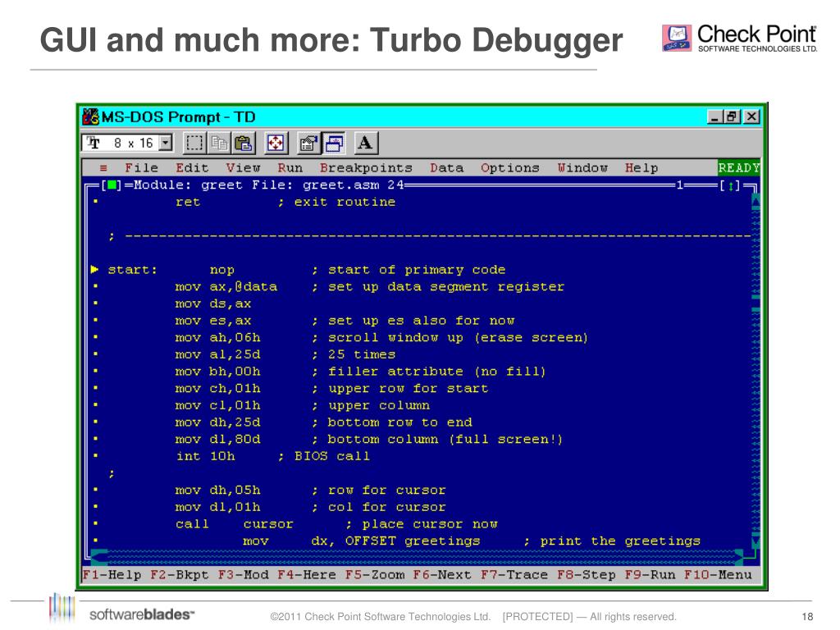Open the Window menu
The image size is (840, 630).
coord(582,168)
